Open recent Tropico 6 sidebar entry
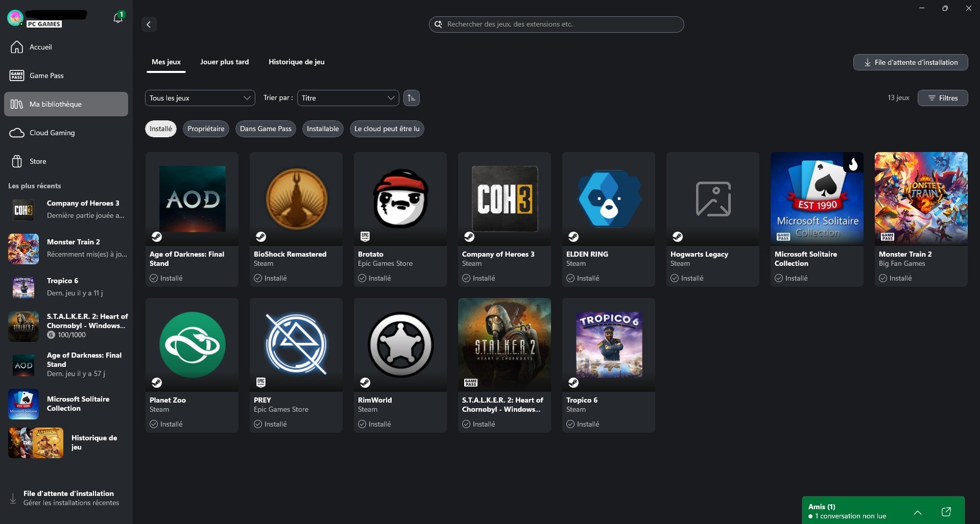The height and width of the screenshot is (524, 980). click(x=66, y=287)
